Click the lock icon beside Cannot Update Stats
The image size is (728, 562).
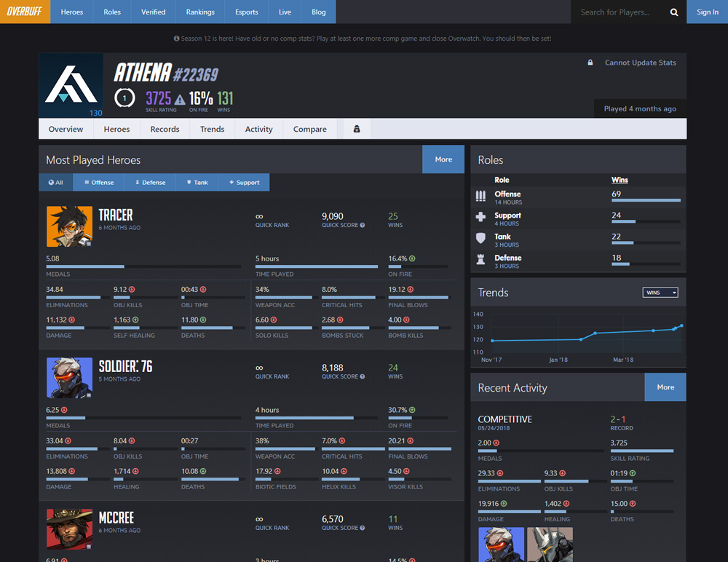point(590,63)
